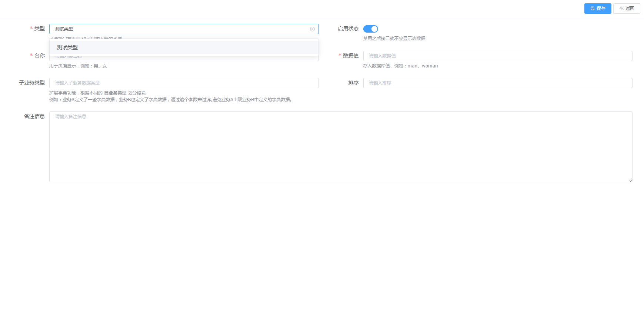Click the 启用状态 label
The image size is (644, 325).
(x=348, y=29)
